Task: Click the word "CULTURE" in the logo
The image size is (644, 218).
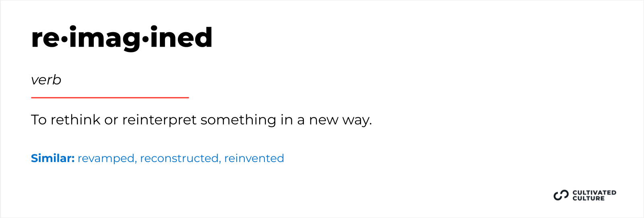Action: pyautogui.click(x=588, y=198)
